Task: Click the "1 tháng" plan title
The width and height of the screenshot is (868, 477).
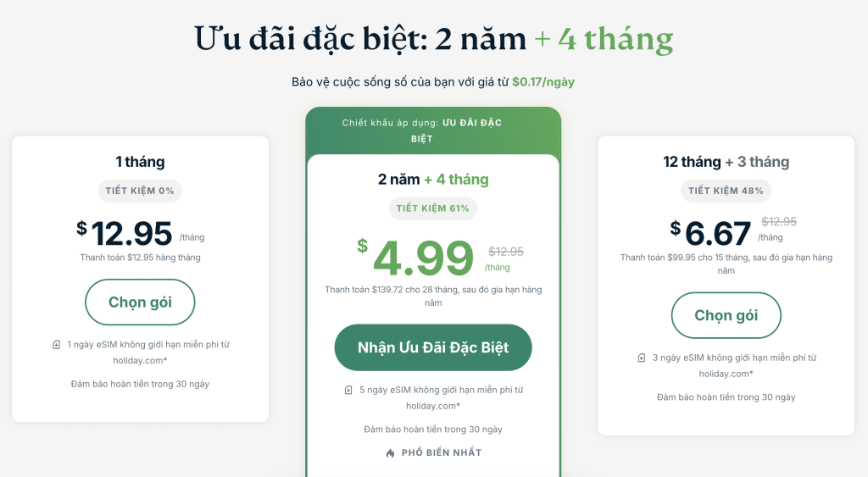Action: click(140, 162)
